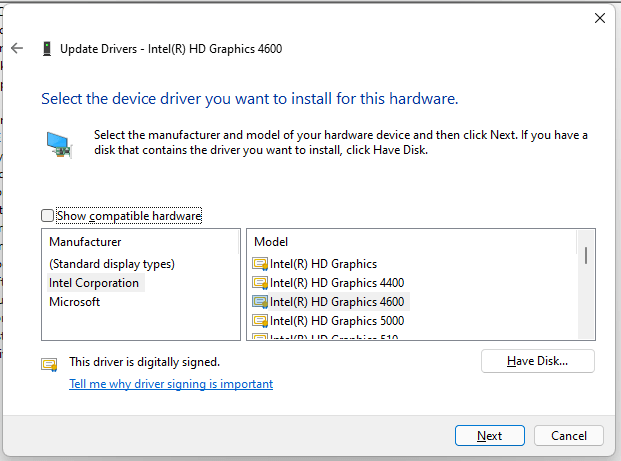621x461 pixels.
Task: Click the digitally signed driver icon at the bottom left
Action: pos(49,364)
